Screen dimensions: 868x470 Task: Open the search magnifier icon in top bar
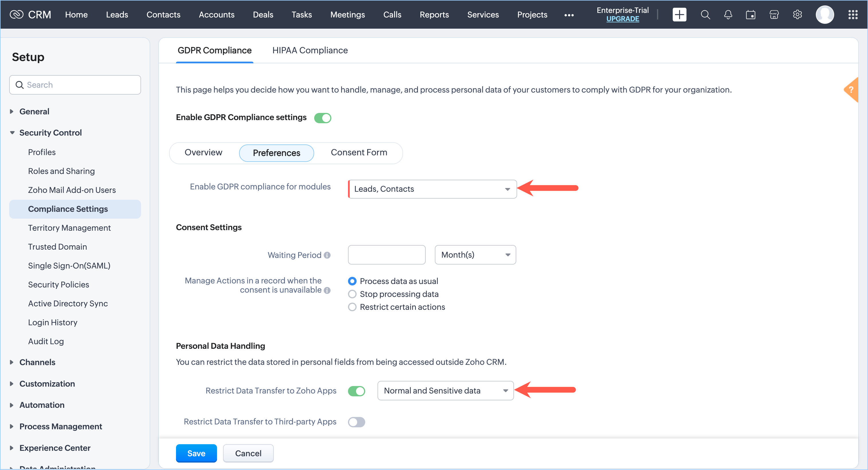point(705,15)
